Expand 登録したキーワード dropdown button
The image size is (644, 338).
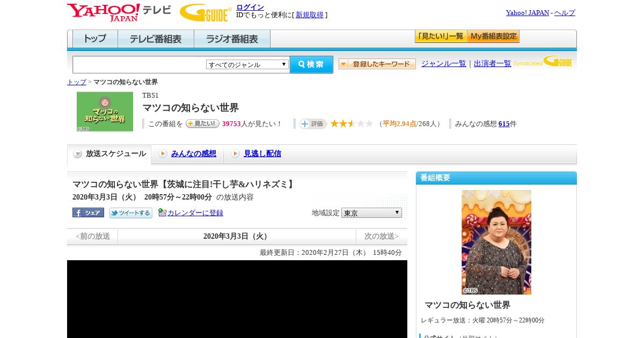pos(377,64)
